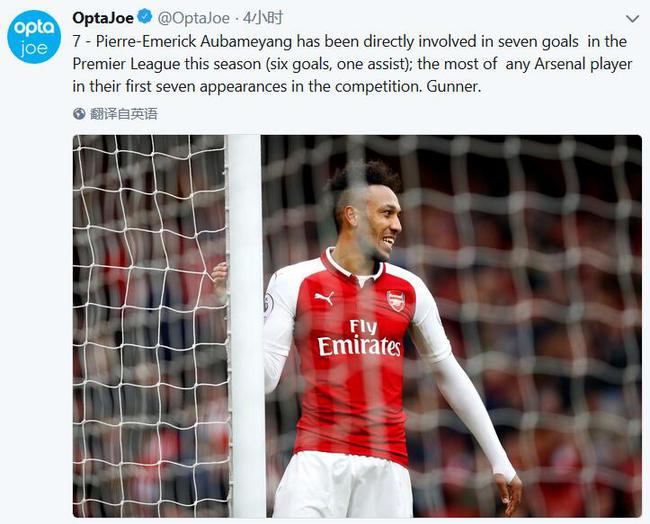This screenshot has height=524, width=650.
Task: Click the Fly Emirates sponsor text
Action: pos(359,338)
